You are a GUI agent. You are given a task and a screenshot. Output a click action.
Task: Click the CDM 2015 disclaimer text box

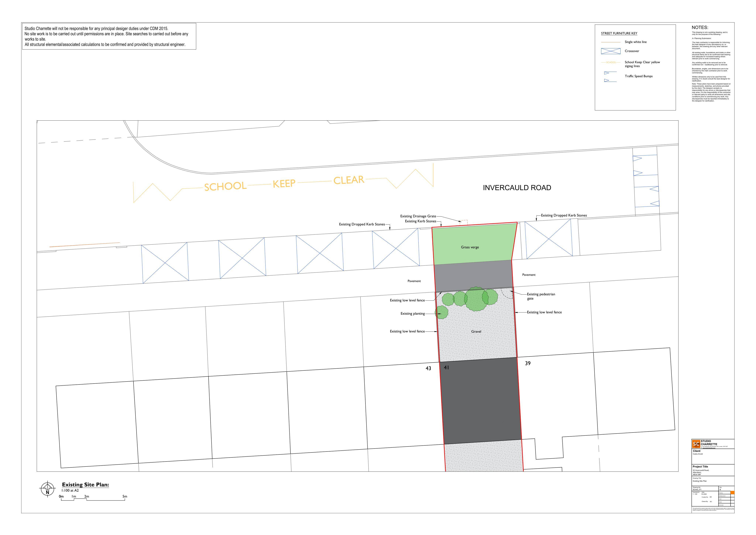point(109,36)
